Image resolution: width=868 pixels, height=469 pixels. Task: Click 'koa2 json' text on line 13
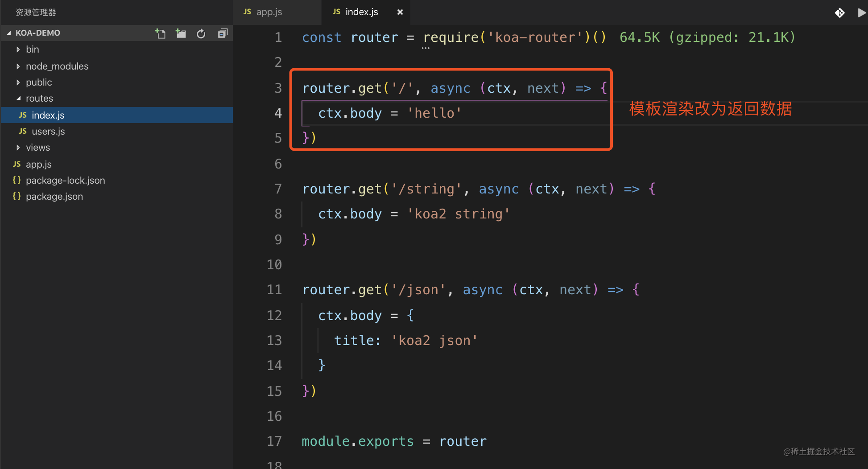coord(434,341)
